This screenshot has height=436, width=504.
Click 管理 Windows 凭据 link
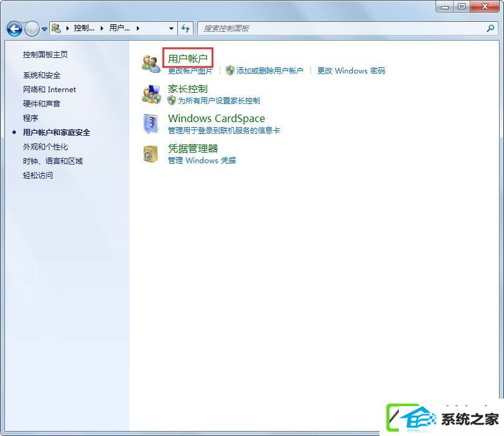point(202,160)
